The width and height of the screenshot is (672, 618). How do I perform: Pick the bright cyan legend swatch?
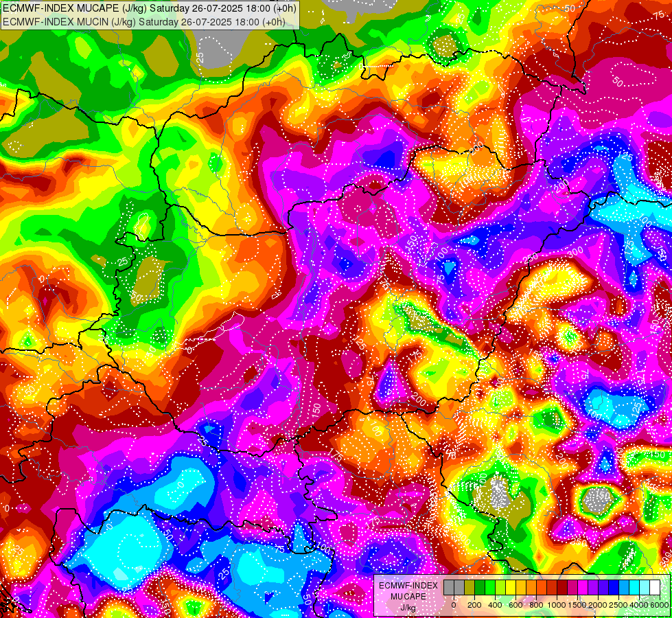635,587
